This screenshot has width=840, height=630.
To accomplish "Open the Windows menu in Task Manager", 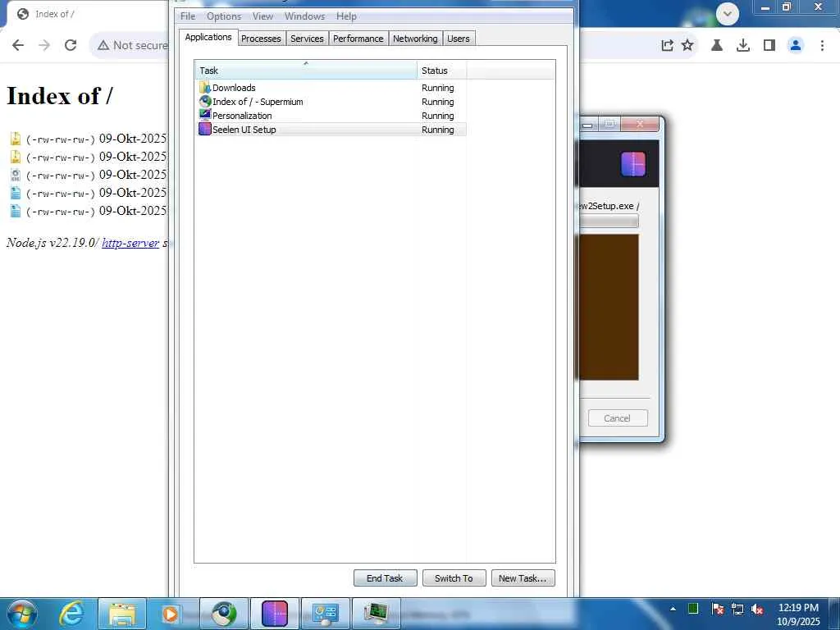I will click(304, 16).
